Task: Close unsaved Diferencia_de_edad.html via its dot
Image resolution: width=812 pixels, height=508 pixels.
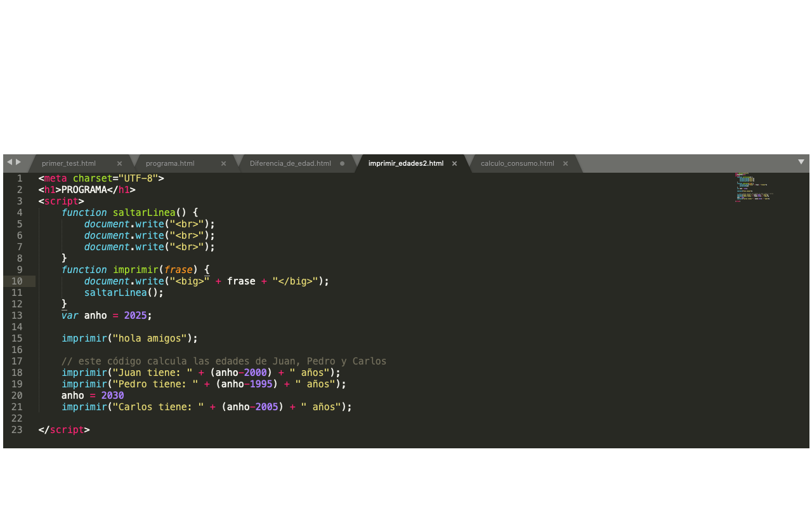Action: point(343,163)
